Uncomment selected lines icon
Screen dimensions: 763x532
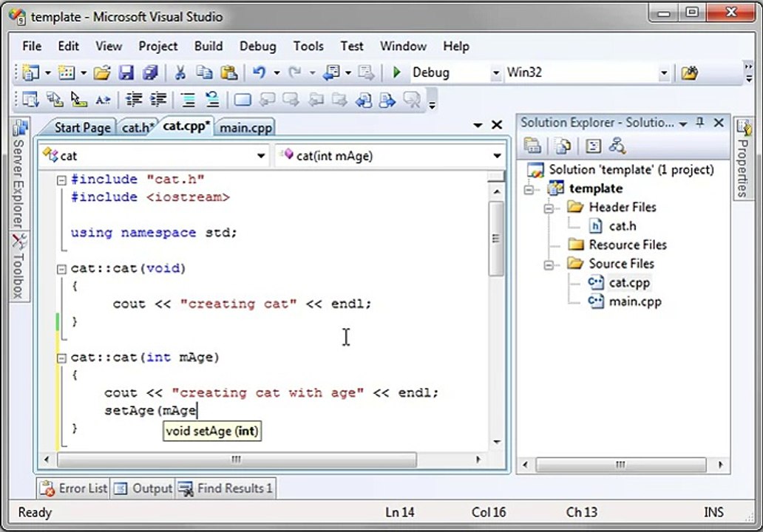(x=212, y=100)
